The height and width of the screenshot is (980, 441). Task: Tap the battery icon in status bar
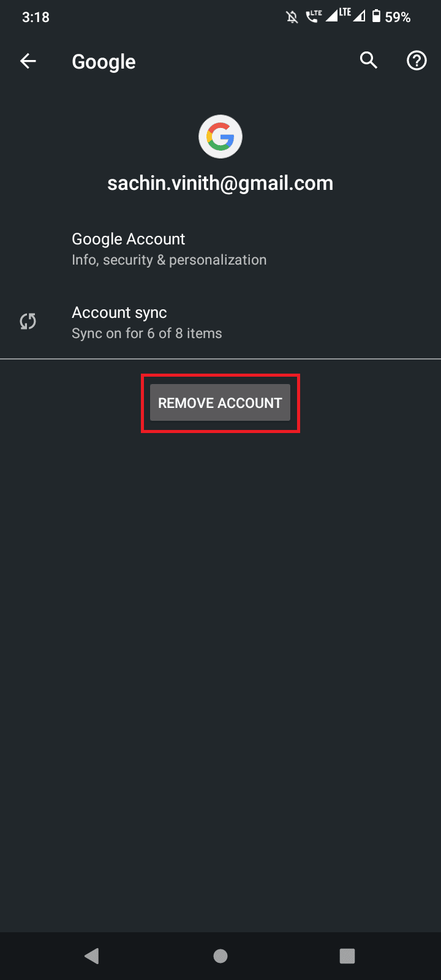click(376, 17)
